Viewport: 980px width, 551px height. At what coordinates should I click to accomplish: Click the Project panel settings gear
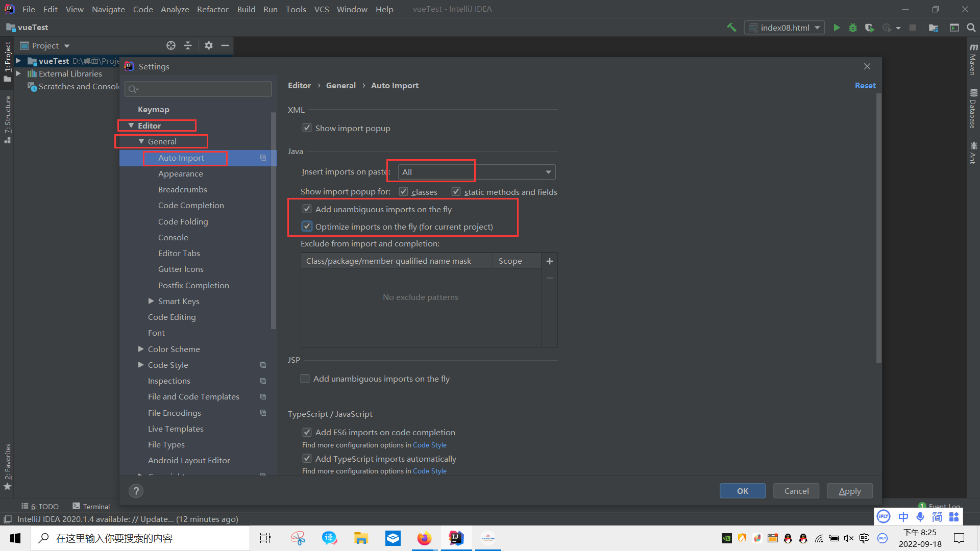208,45
